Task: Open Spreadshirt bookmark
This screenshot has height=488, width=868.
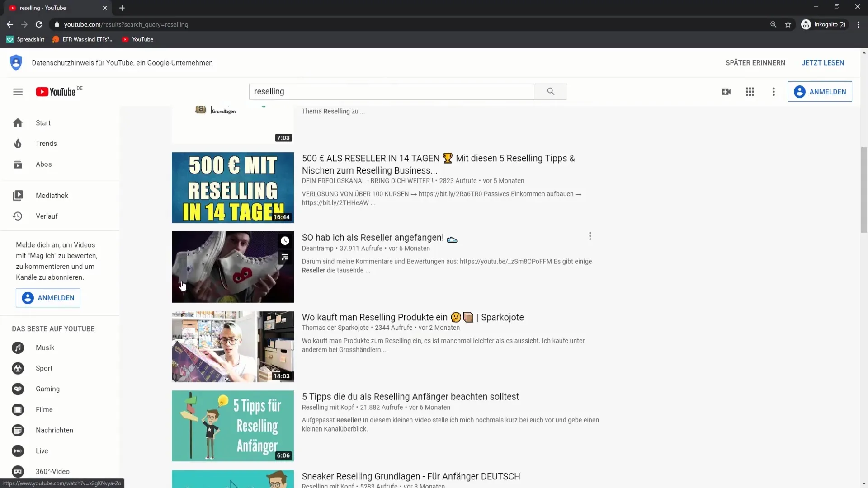Action: click(25, 39)
